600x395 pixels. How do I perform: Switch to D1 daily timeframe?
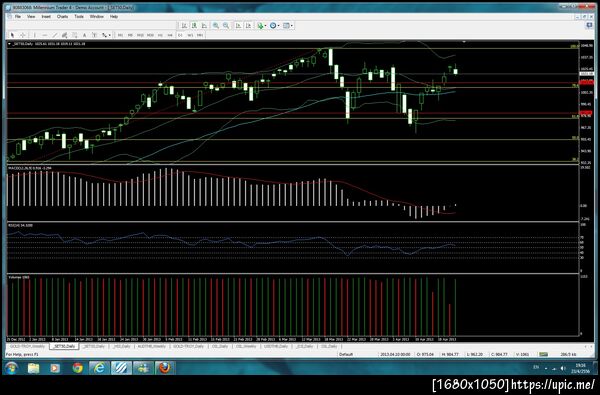(x=180, y=35)
